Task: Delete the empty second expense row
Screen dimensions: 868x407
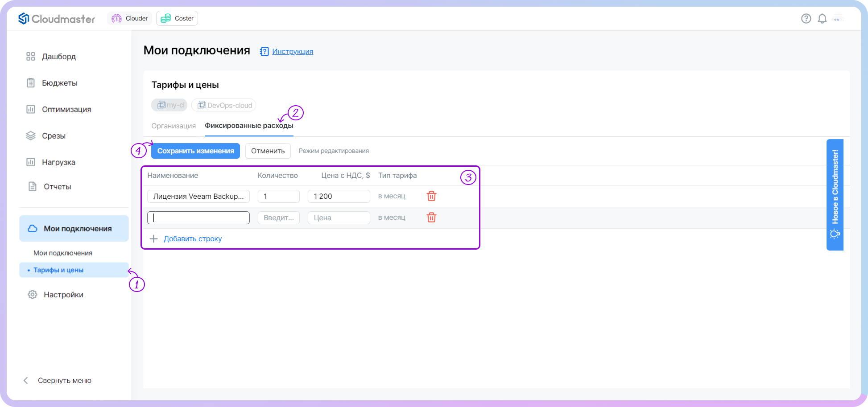Action: click(x=431, y=218)
